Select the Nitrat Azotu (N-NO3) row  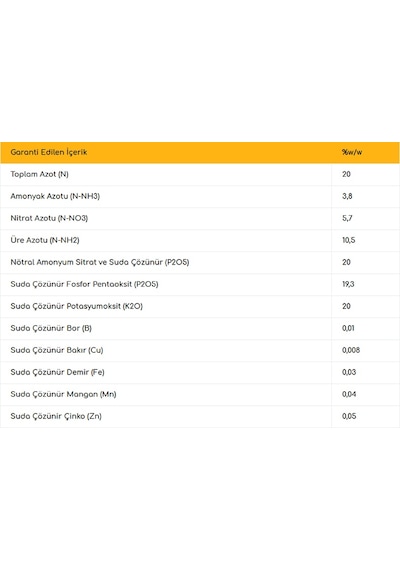[x=200, y=218]
